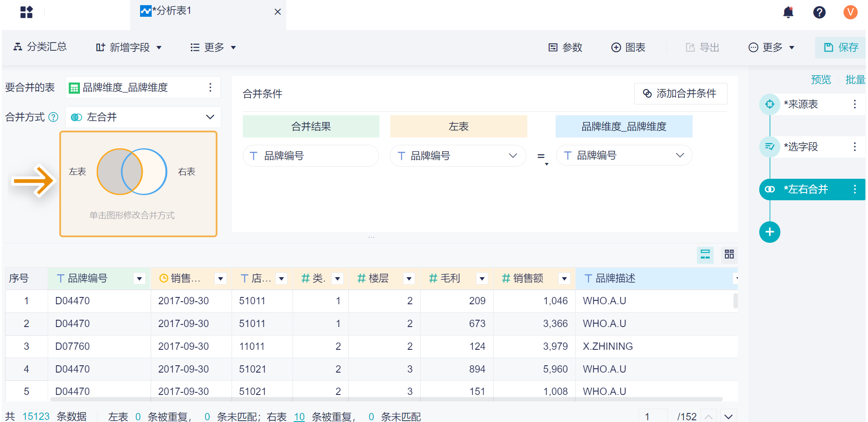Click the 添加合并条件 button
This screenshot has width=868, height=422.
tap(680, 94)
